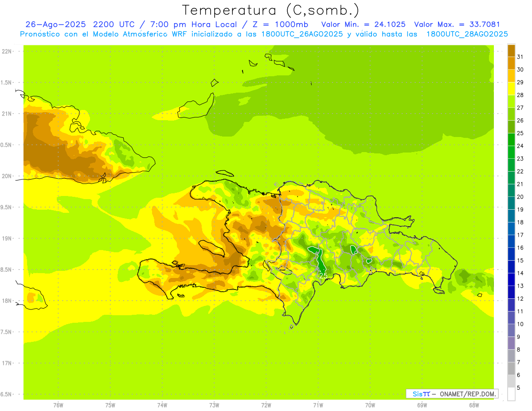Click the "75W" longitude axis label
This screenshot has height=411, width=532.
pos(110,405)
